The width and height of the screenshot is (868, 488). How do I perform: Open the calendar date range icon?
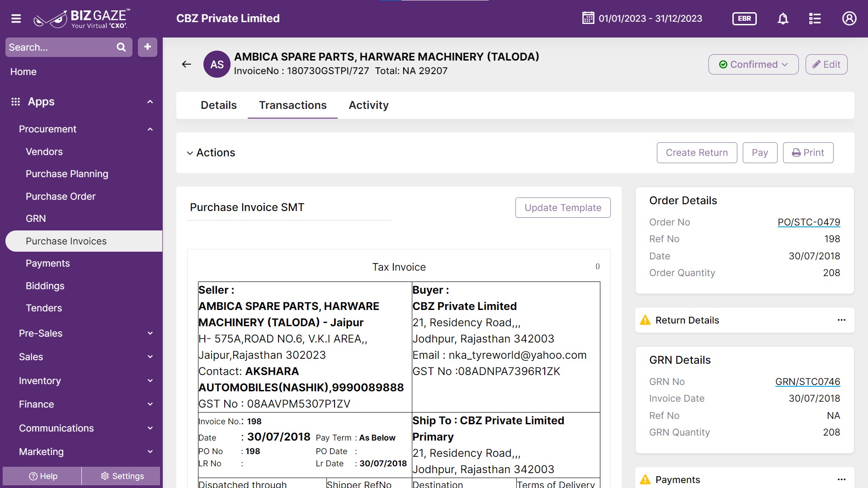(x=588, y=18)
